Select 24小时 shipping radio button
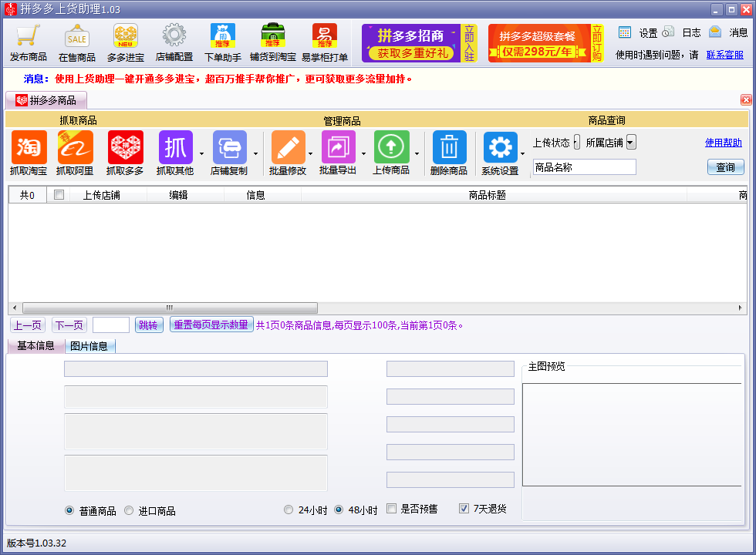Screen dimensions: 756x555 [x=289, y=510]
